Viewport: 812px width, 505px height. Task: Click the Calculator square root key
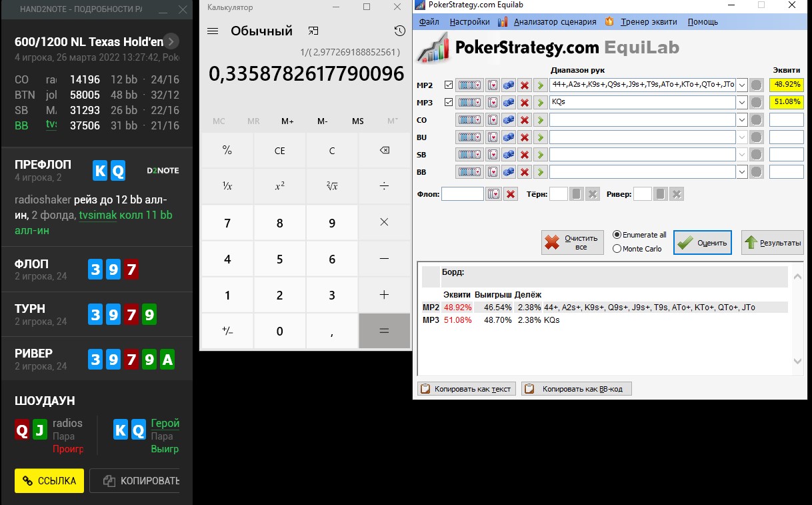[x=332, y=187]
